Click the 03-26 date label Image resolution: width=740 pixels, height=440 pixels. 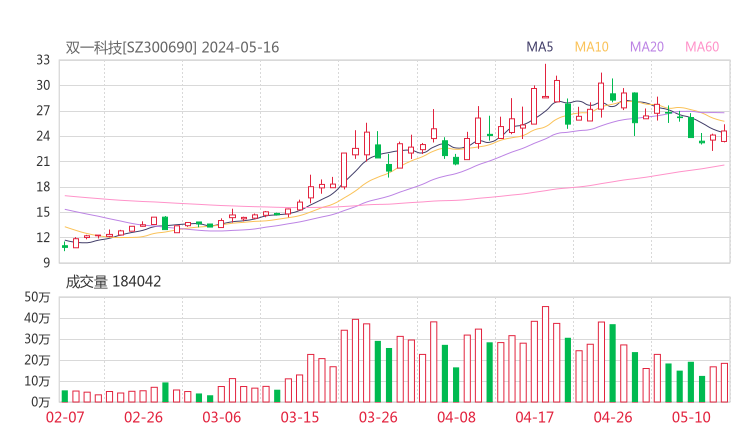point(378,417)
